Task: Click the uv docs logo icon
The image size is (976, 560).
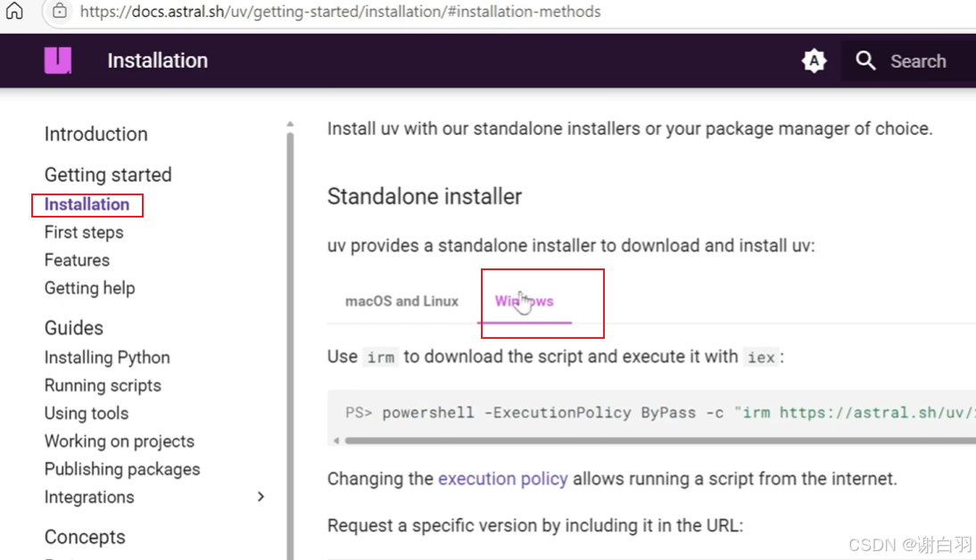Action: pos(58,61)
